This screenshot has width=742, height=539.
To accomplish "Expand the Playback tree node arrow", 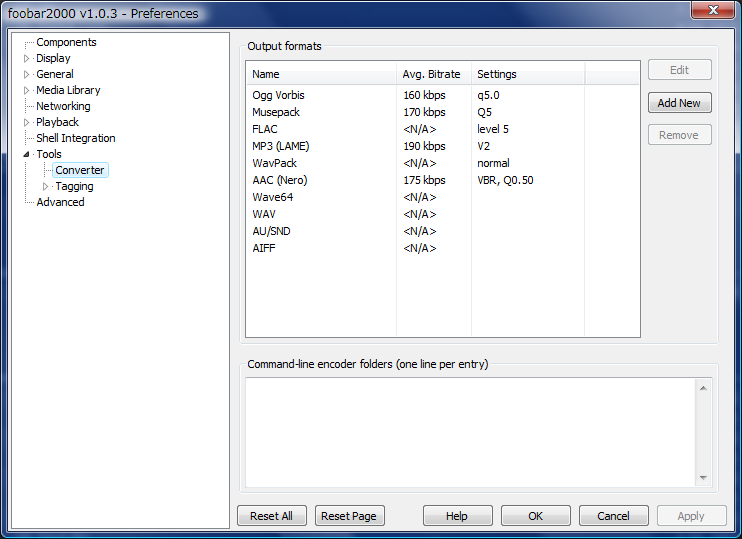I will (x=26, y=123).
